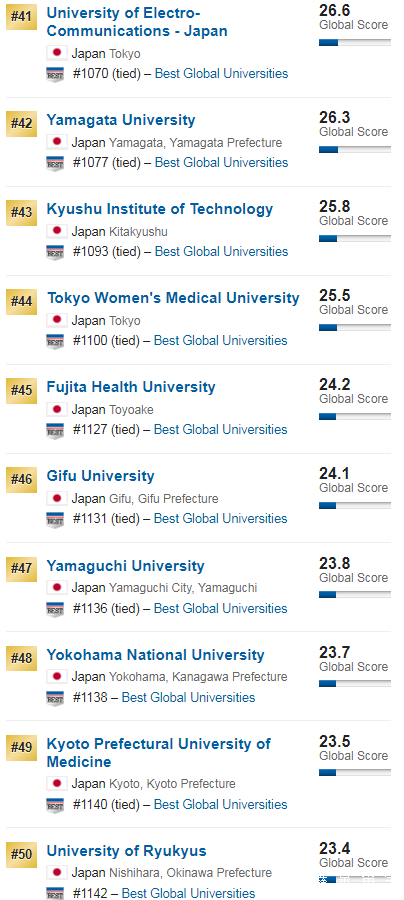Click the Japan flag icon under Yokohama National University
Screen dimensions: 404x900
tap(57, 676)
